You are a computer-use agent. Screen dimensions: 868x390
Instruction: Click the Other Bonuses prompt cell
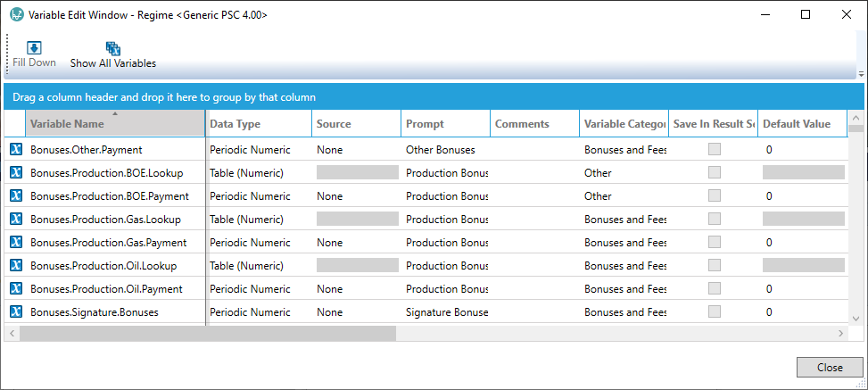tap(446, 150)
